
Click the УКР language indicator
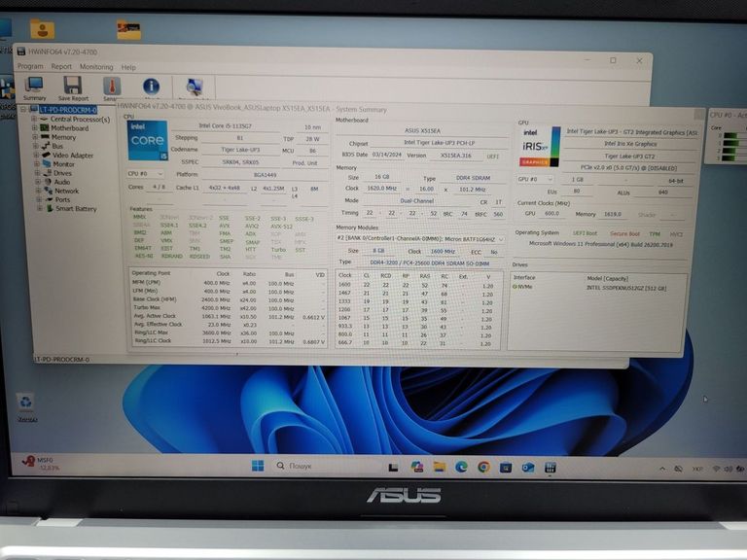tap(697, 469)
